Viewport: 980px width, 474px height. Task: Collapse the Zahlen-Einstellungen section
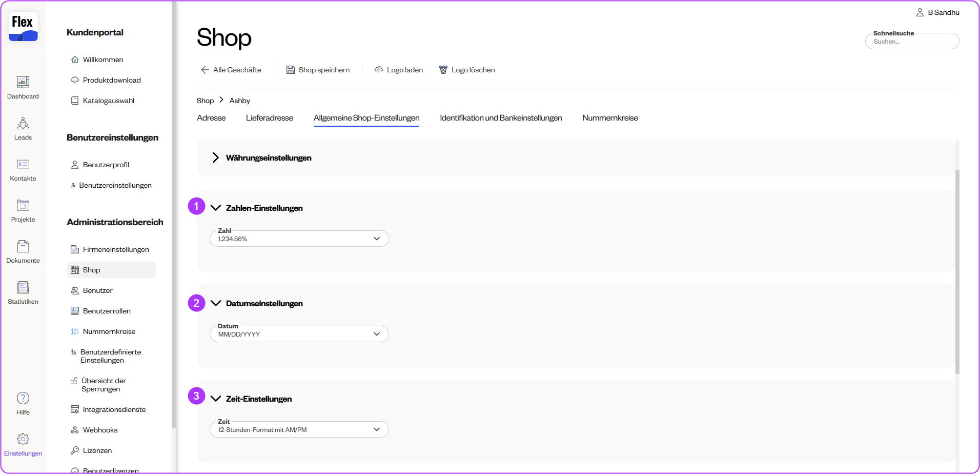click(x=216, y=208)
